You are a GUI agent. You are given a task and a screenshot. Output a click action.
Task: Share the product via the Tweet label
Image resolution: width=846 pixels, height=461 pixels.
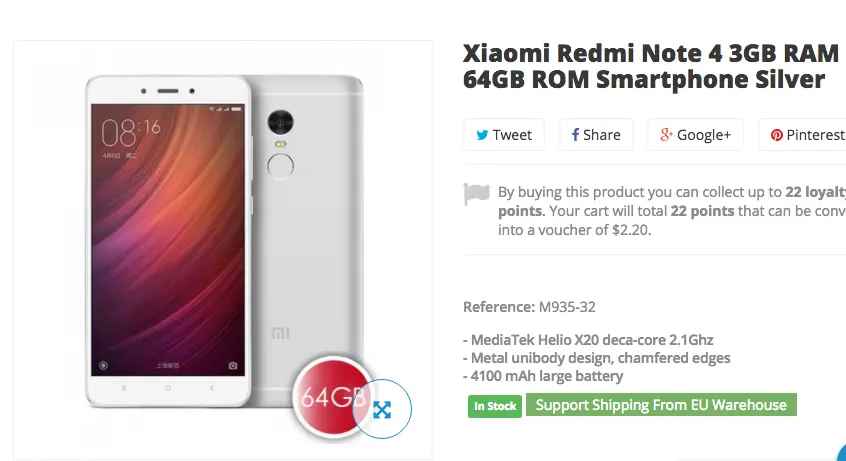[512, 135]
